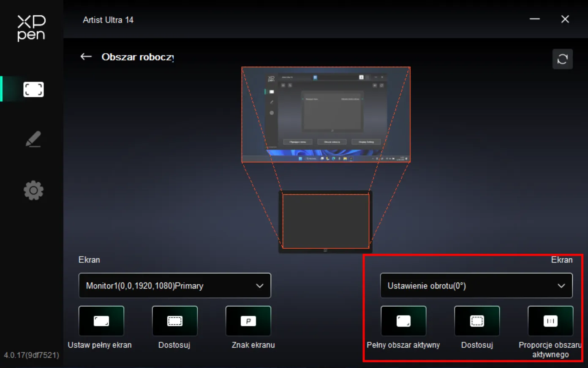Click the tablet active area preview
Screen dimensions: 588x368
pyautogui.click(x=326, y=221)
